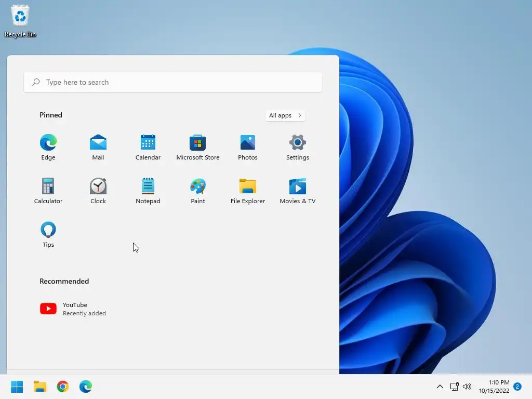Open the notification badge showing 2
This screenshot has height=399, width=532.
[x=517, y=387]
